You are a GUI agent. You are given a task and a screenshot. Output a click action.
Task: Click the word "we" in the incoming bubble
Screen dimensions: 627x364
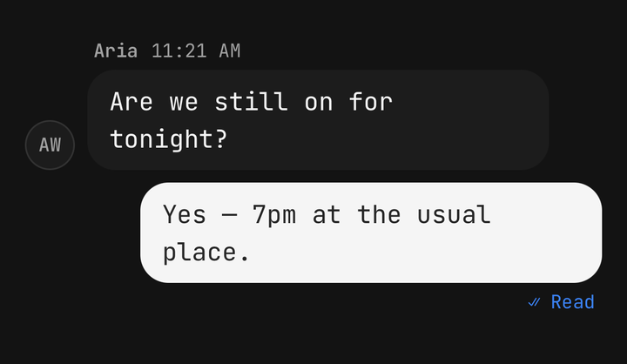[184, 104]
